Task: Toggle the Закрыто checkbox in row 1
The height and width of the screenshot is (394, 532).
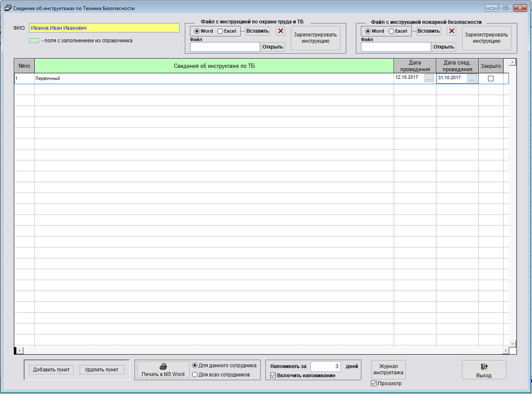Action: click(x=490, y=79)
